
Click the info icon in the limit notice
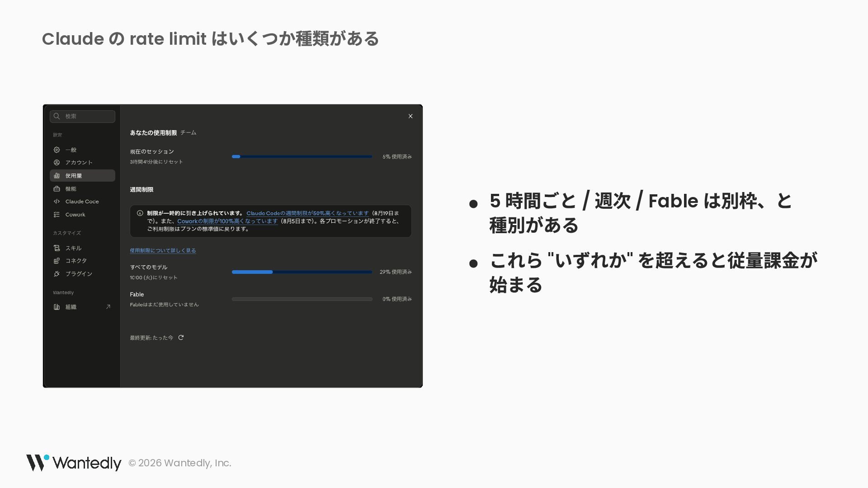click(140, 213)
